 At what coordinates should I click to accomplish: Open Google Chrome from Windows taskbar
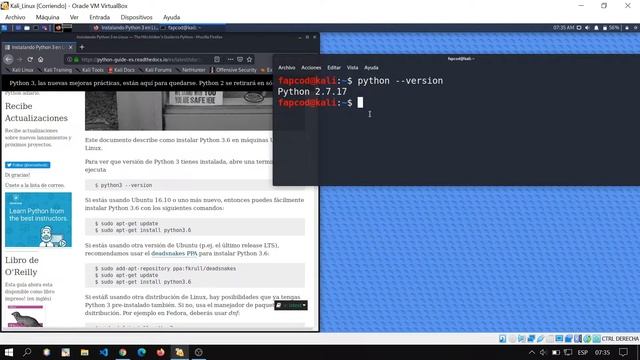click(122, 352)
